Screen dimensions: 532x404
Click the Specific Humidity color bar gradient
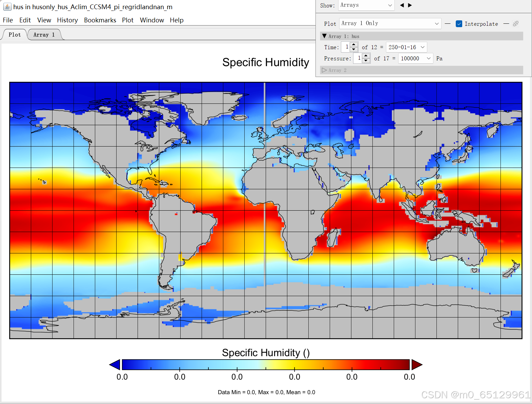[266, 365]
